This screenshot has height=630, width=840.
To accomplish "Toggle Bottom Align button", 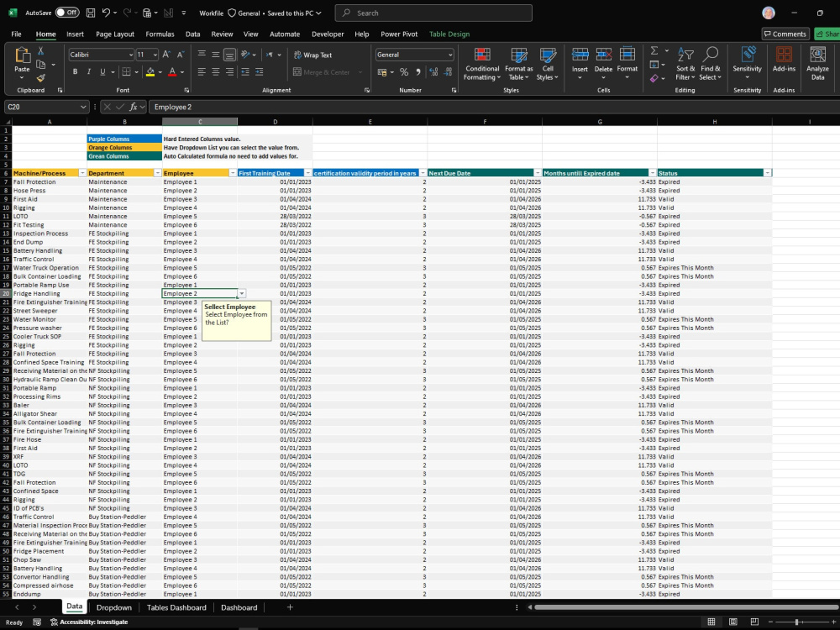I will (229, 55).
